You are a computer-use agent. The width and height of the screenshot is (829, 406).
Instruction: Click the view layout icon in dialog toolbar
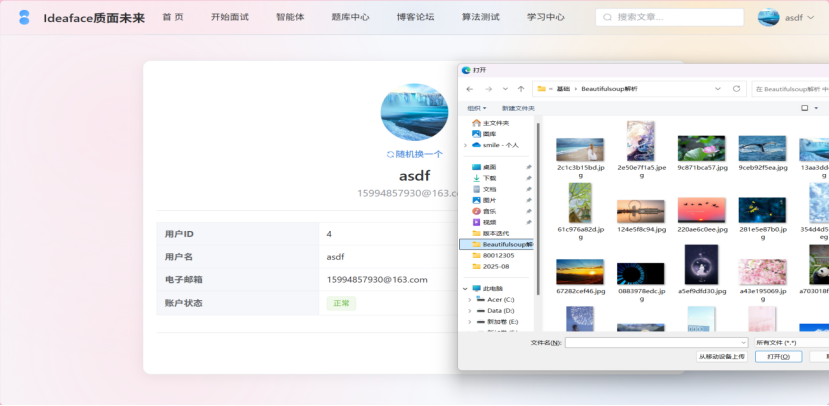[804, 108]
